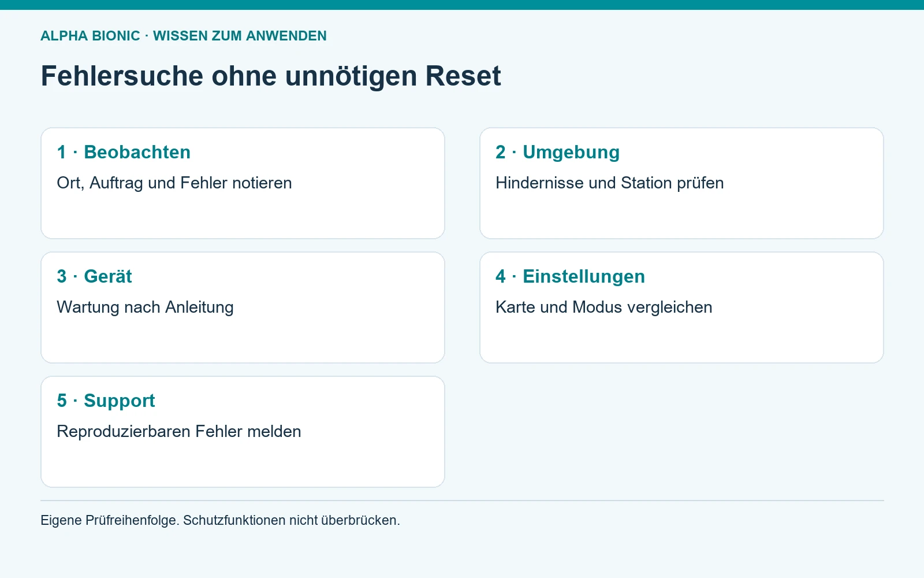The image size is (924, 578).
Task: Click the text 'Wartung nach Anleitung'
Action: pos(145,307)
